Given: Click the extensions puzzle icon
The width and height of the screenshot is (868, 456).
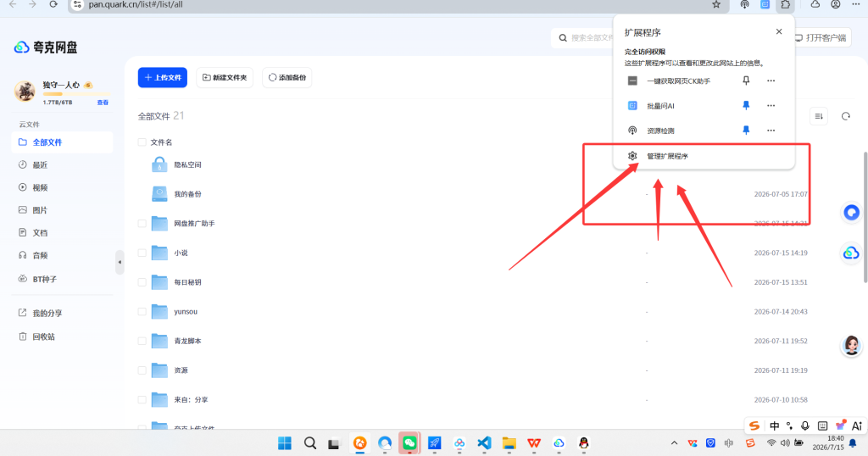Looking at the screenshot, I should click(786, 4).
